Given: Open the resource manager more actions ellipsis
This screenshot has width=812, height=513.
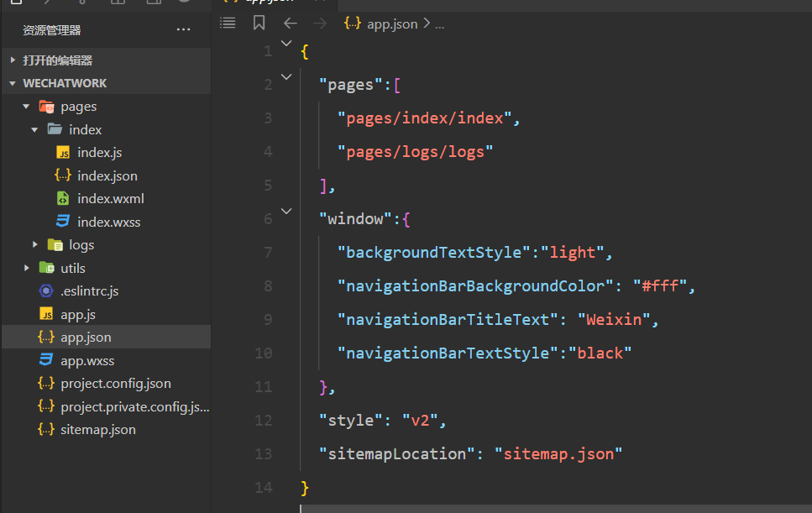Looking at the screenshot, I should [x=183, y=30].
